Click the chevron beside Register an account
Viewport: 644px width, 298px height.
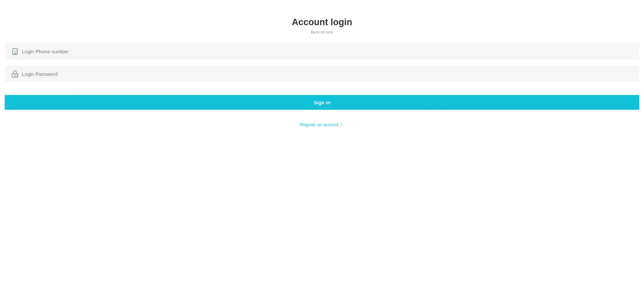click(x=341, y=125)
